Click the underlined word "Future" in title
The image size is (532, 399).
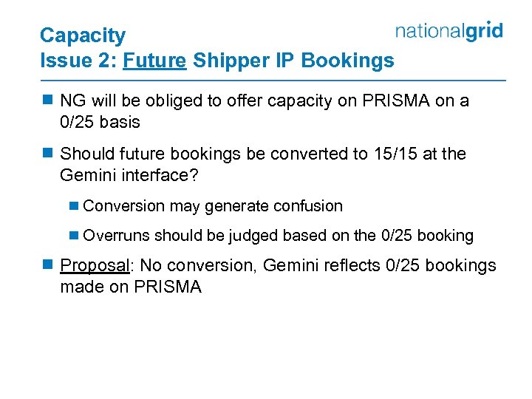pos(155,61)
